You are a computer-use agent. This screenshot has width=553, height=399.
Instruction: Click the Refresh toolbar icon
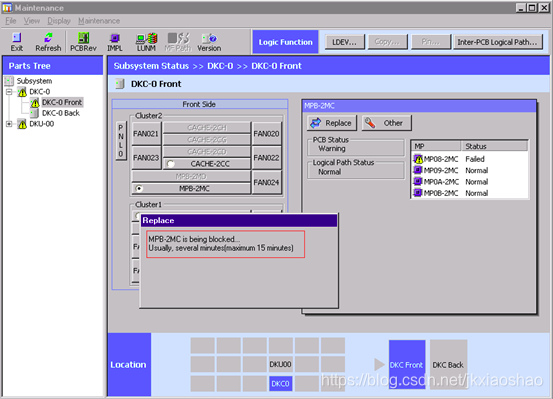point(48,42)
